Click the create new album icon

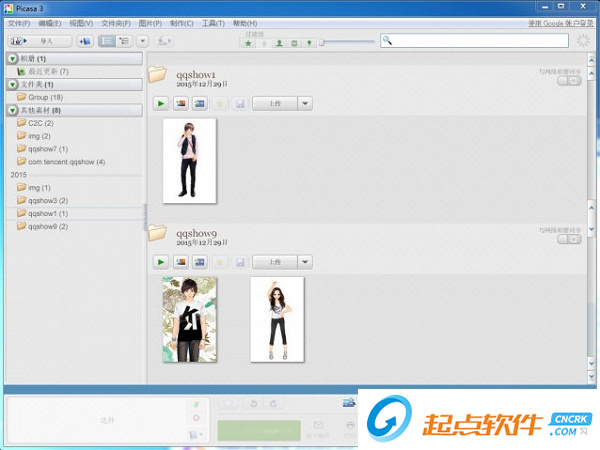click(84, 41)
